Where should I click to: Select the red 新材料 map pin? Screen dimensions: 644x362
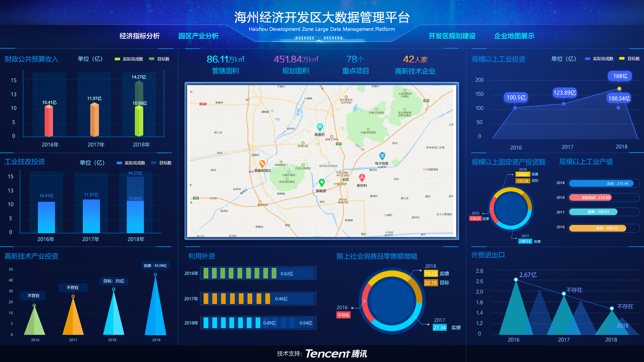(x=362, y=178)
